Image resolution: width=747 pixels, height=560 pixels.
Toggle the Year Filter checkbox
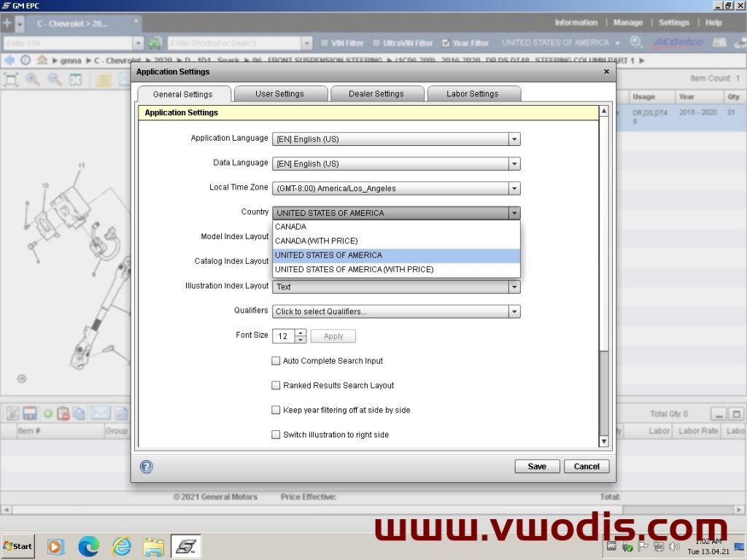(446, 43)
